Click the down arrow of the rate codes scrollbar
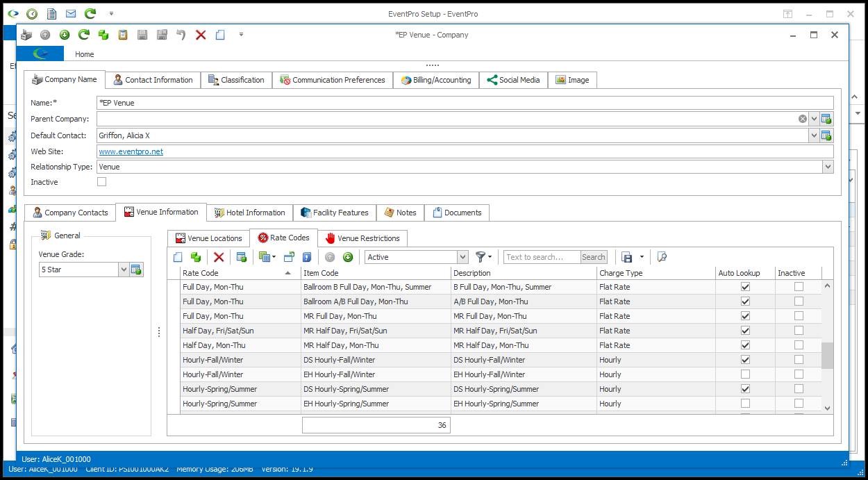 (827, 408)
